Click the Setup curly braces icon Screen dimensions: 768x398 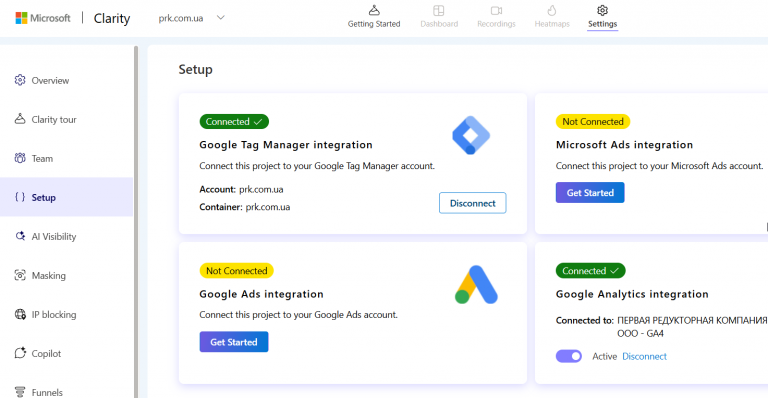click(20, 197)
